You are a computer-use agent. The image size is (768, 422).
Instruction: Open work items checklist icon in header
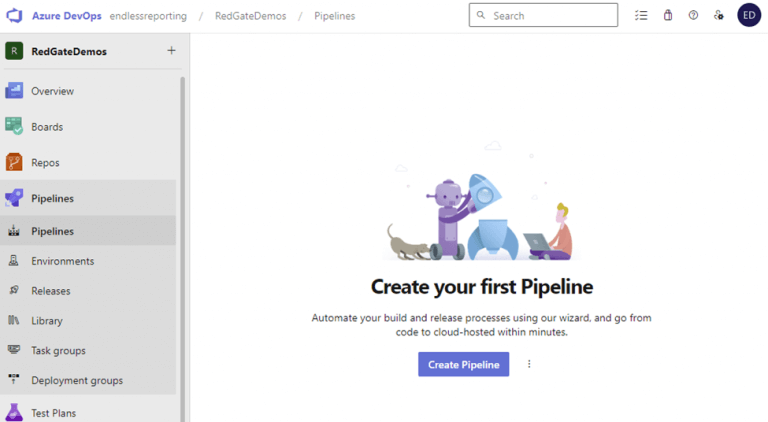(x=642, y=16)
